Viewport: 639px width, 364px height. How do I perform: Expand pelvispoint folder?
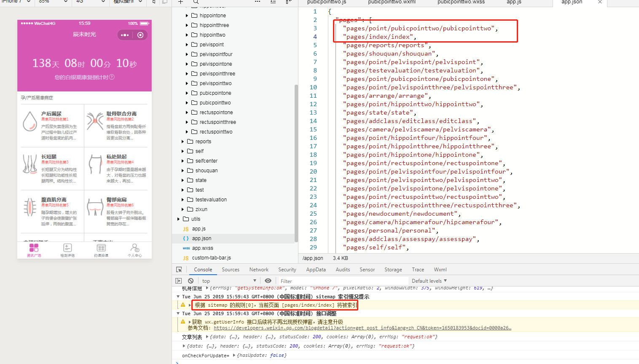(187, 45)
